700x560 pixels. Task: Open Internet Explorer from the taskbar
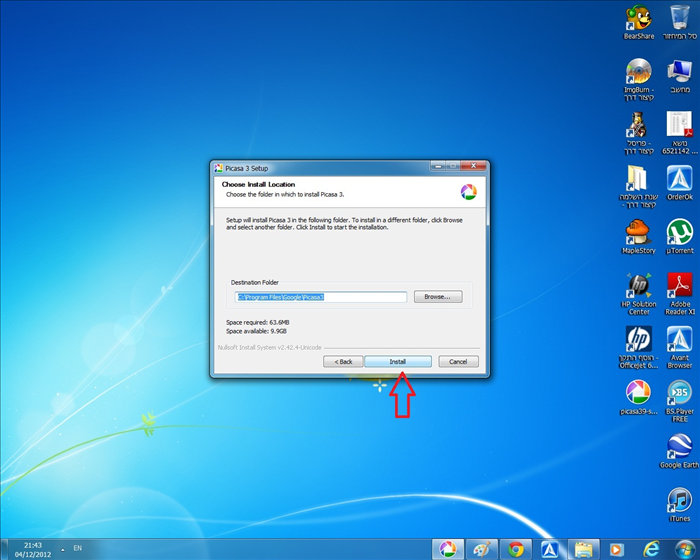pos(651,548)
